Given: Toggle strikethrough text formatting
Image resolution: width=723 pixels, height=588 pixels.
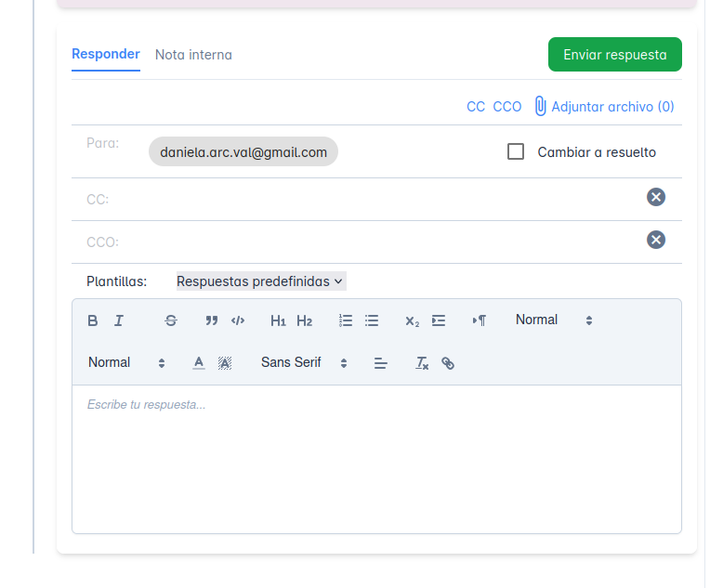Looking at the screenshot, I should click(x=171, y=320).
